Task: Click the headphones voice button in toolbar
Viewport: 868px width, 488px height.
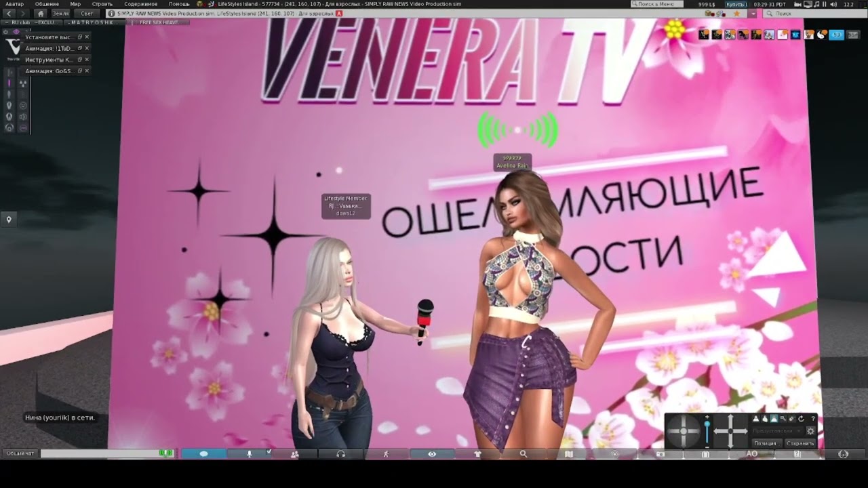Action: point(340,454)
